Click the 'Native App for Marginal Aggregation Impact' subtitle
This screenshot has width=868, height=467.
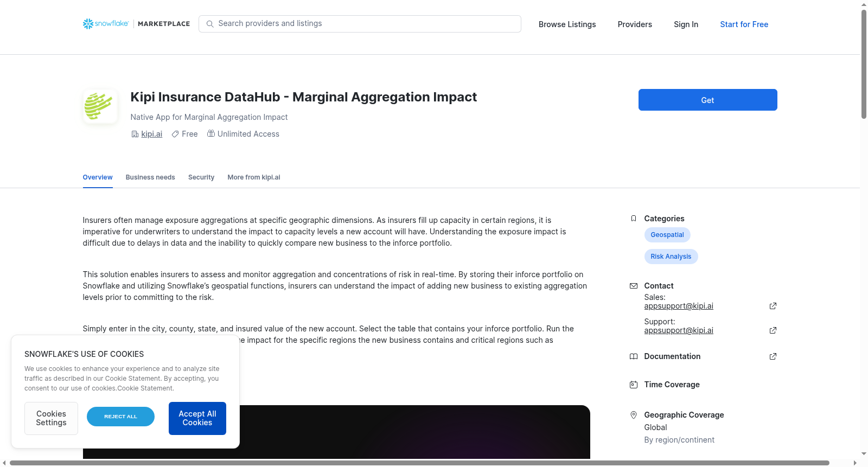[209, 117]
